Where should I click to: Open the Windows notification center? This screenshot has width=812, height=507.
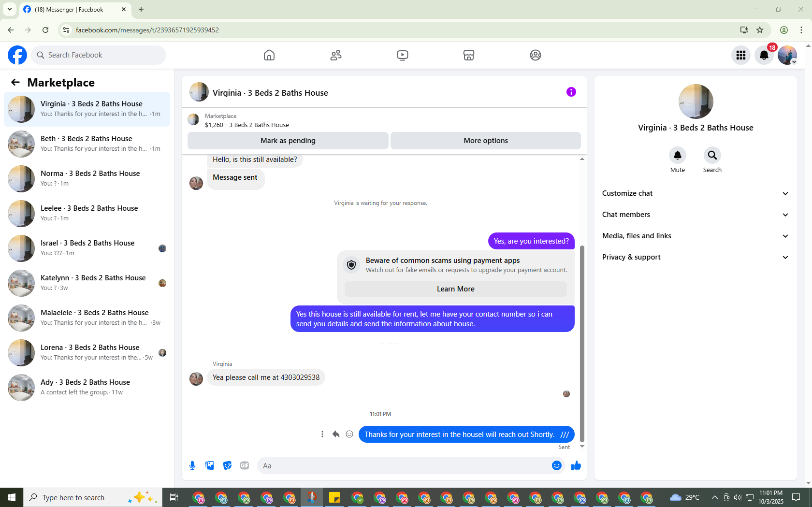tap(796, 497)
